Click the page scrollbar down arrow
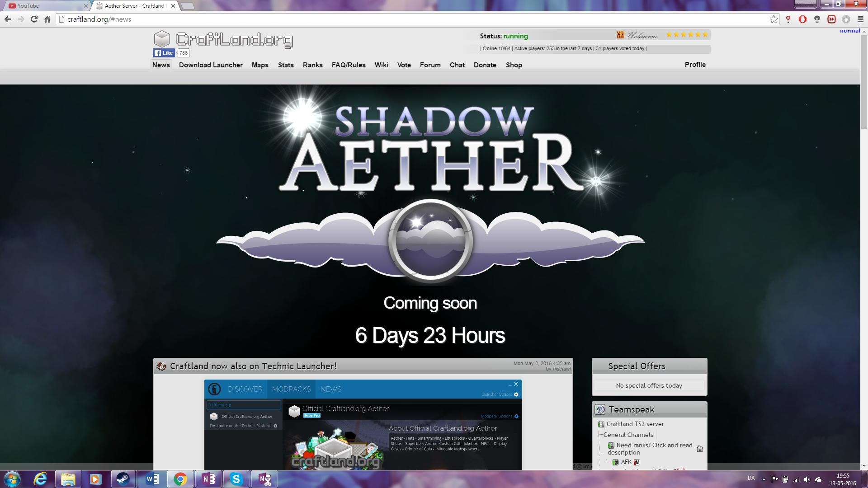The image size is (868, 488). [864, 466]
